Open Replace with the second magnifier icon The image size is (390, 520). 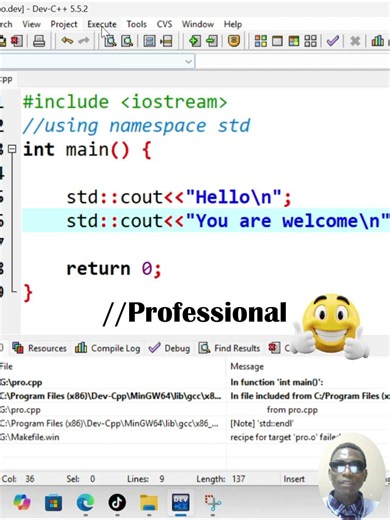127,41
